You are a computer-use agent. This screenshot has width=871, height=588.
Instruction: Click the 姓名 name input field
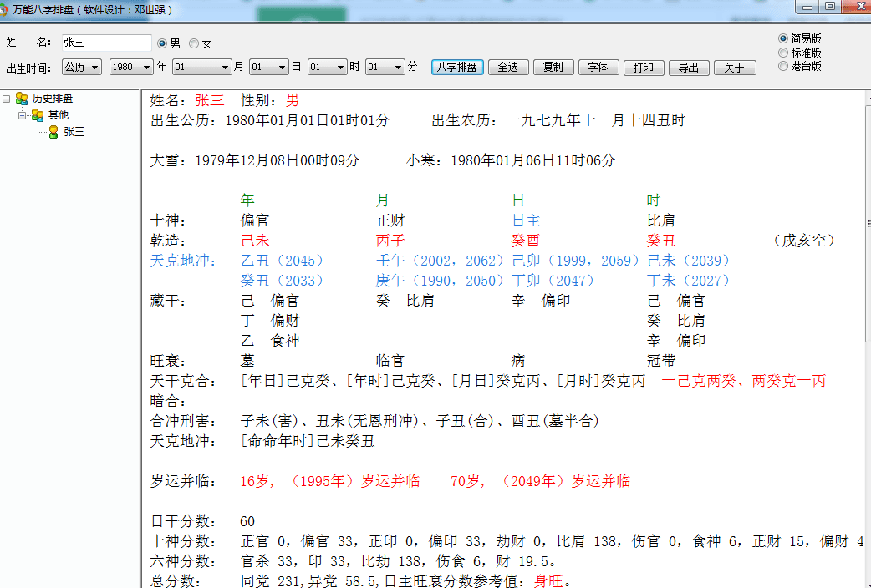click(106, 43)
